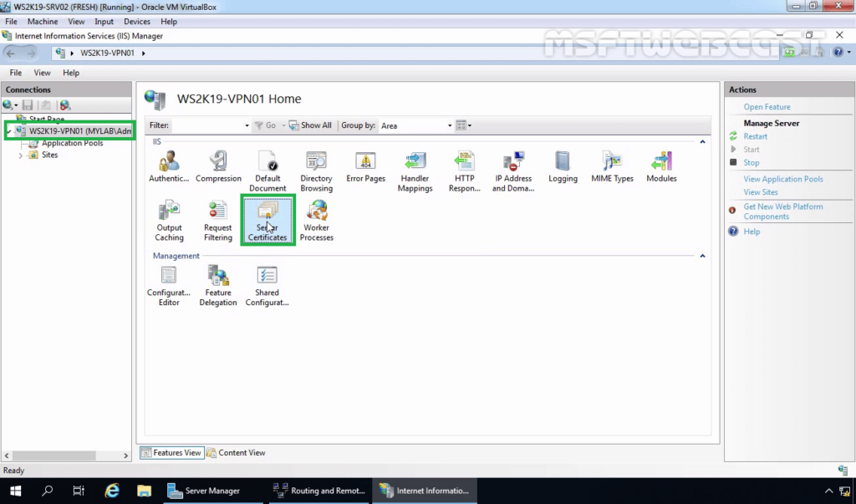Click the save icon in Connections toolbar

click(28, 104)
